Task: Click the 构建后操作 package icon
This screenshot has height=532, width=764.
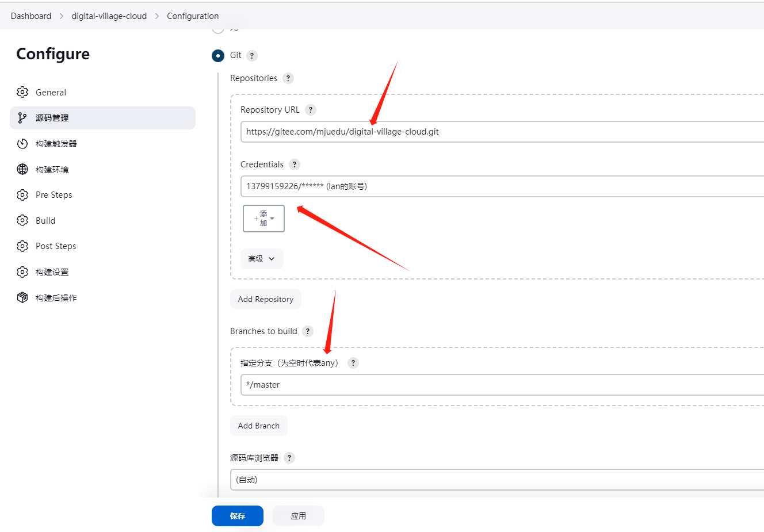Action: [22, 297]
